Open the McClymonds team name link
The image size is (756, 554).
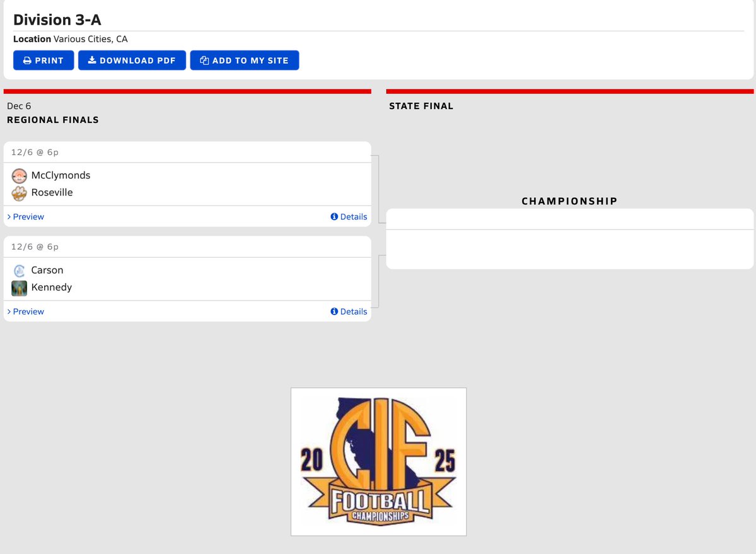[61, 175]
